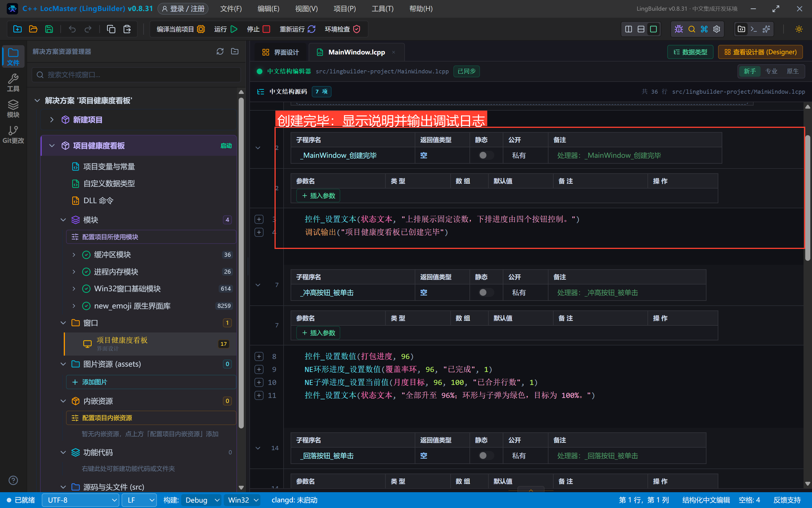The height and width of the screenshot is (508, 812).
Task: Expand the Win32窗口基础模块 node
Action: point(74,289)
